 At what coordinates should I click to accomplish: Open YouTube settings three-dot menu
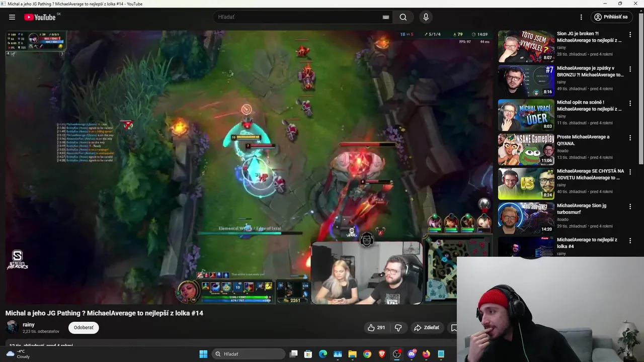click(581, 17)
